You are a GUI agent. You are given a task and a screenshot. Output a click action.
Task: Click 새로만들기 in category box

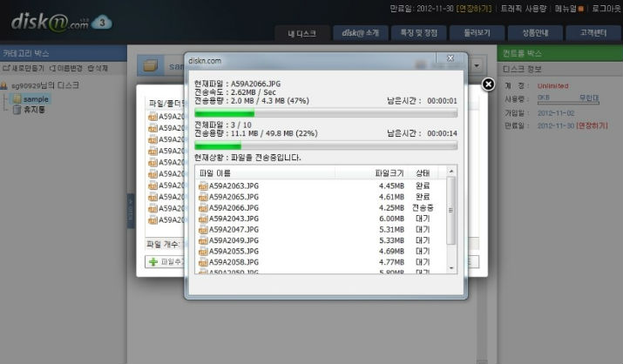[24, 68]
